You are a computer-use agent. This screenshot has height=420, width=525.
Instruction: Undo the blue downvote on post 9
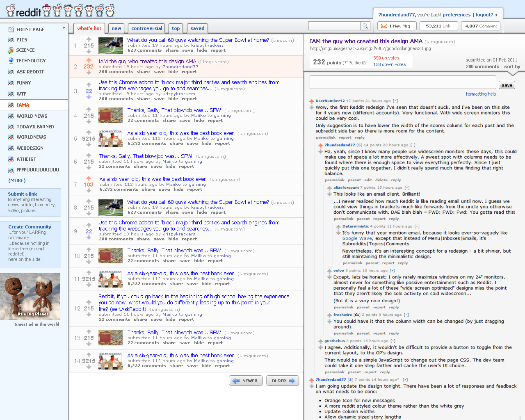(x=89, y=237)
